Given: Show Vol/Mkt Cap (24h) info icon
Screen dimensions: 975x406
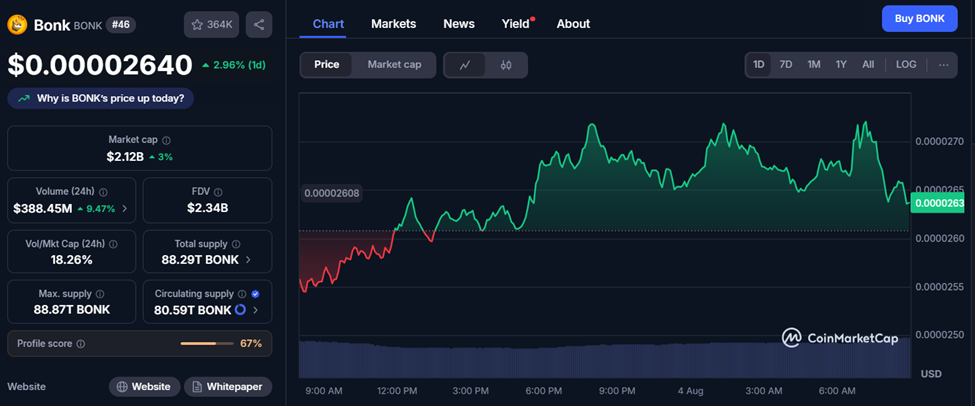Looking at the screenshot, I should [x=113, y=244].
